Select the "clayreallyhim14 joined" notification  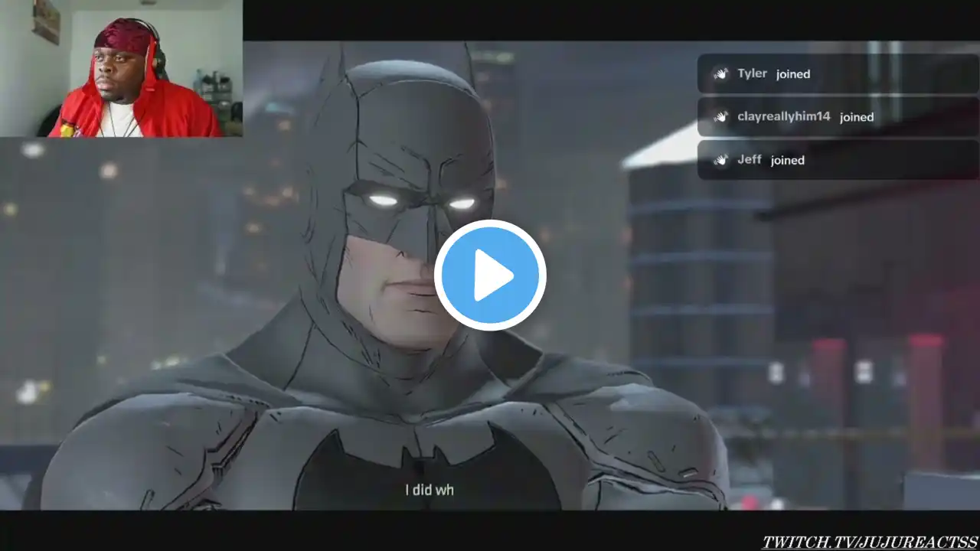838,117
